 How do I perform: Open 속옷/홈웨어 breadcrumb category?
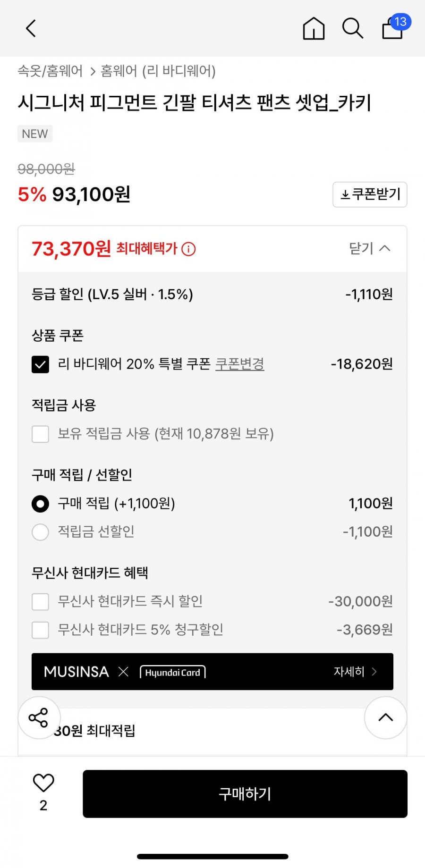pyautogui.click(x=50, y=71)
